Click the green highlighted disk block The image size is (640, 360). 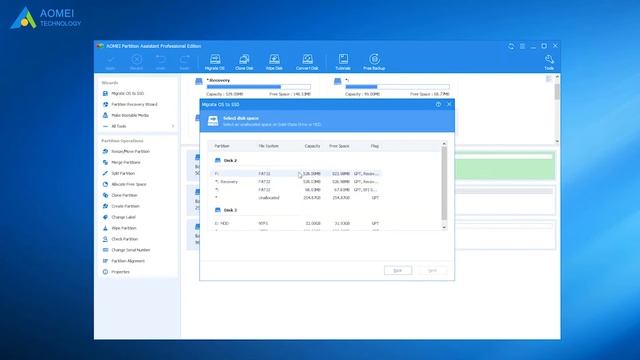pyautogui.click(x=504, y=166)
